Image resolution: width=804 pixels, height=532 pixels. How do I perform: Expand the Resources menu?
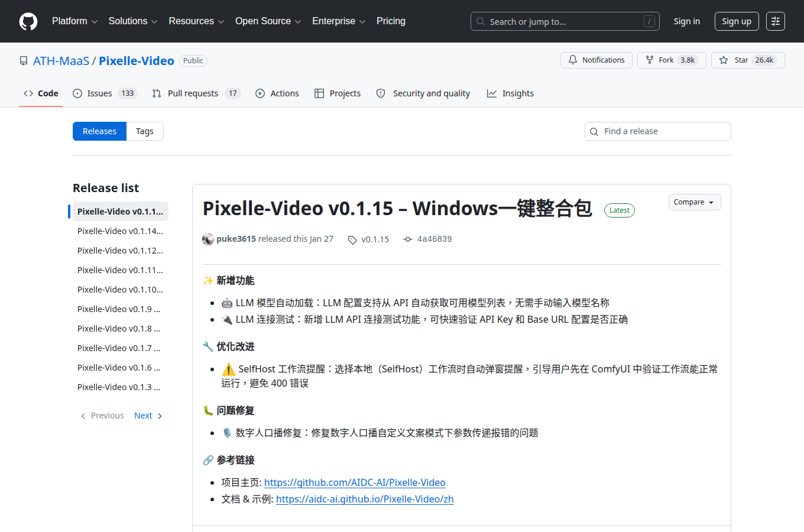tap(196, 21)
